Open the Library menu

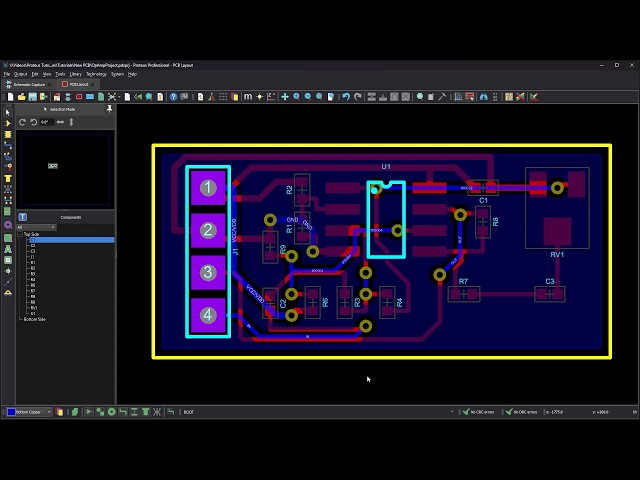(76, 74)
